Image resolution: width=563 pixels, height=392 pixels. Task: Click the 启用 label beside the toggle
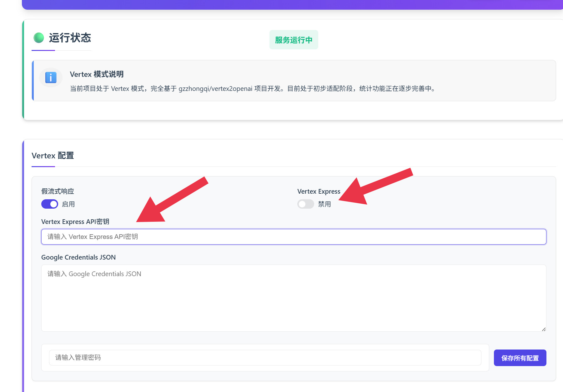tap(68, 204)
